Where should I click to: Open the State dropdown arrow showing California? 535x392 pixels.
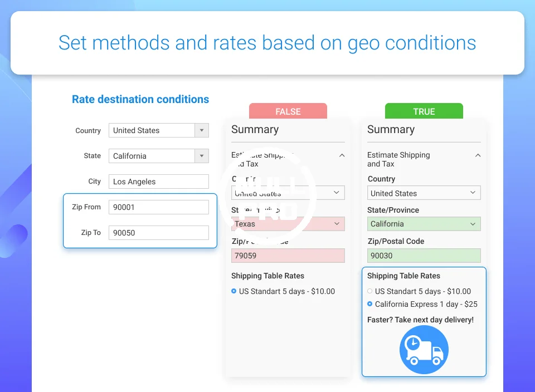[x=202, y=156]
